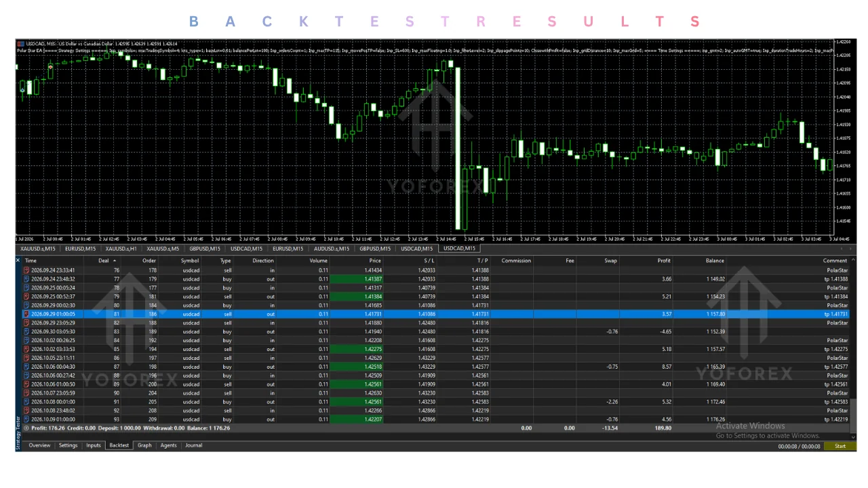Click the sell icon on deal 79 row

pyautogui.click(x=26, y=297)
